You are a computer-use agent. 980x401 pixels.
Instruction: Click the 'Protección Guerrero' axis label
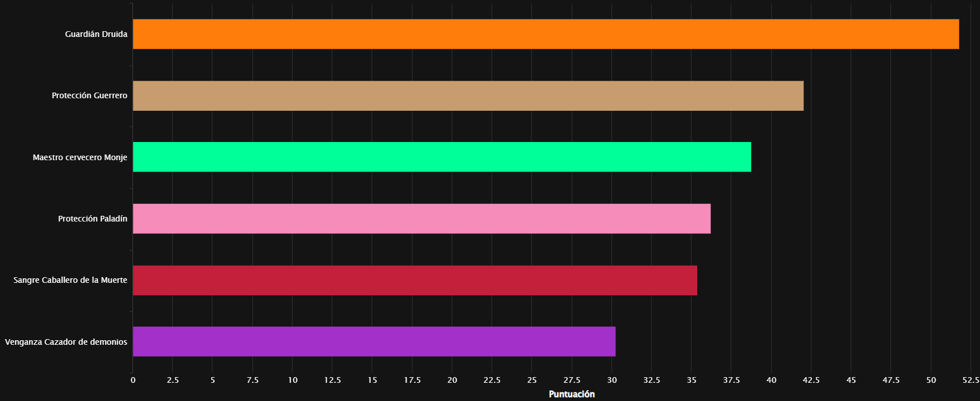89,95
